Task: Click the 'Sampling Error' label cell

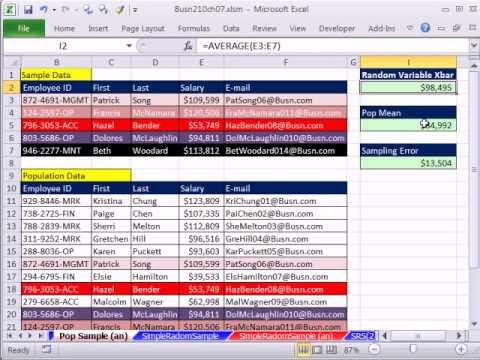Action: [408, 151]
